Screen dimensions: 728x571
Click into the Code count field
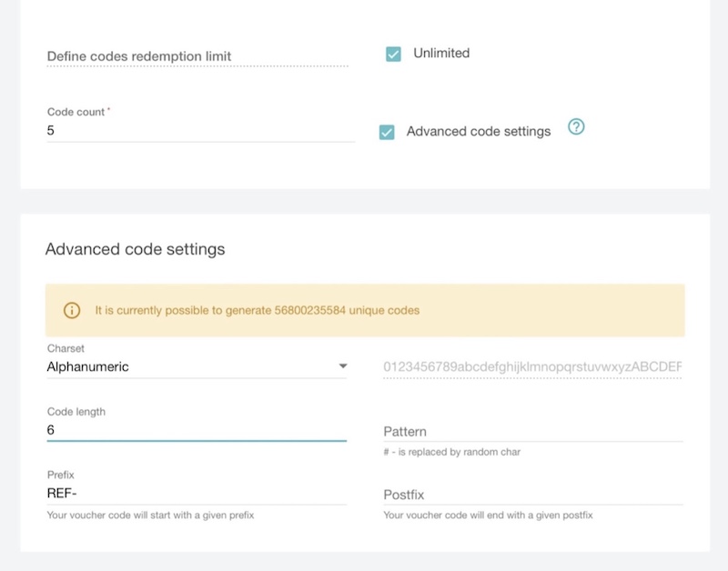(200, 131)
